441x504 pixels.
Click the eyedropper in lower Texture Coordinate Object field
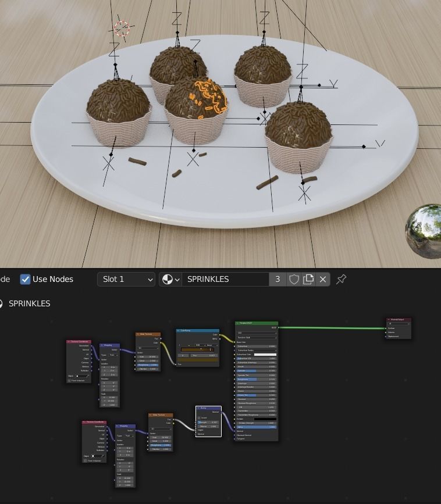coord(102,456)
